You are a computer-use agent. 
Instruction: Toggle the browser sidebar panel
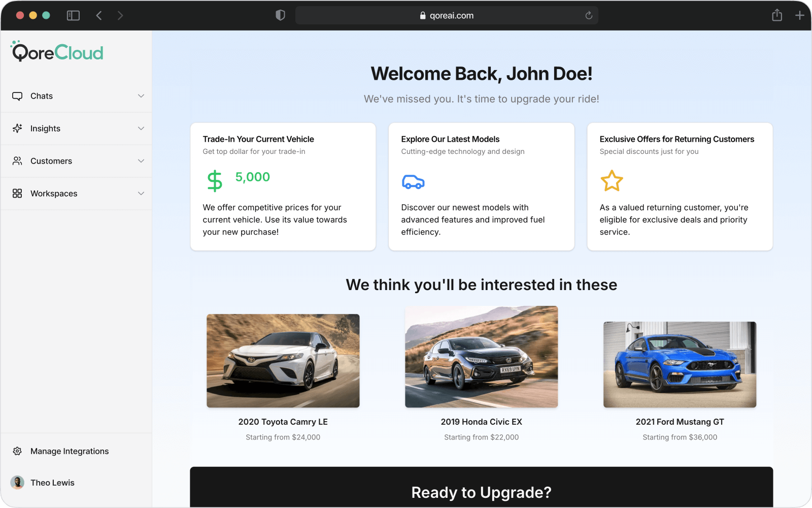73,16
